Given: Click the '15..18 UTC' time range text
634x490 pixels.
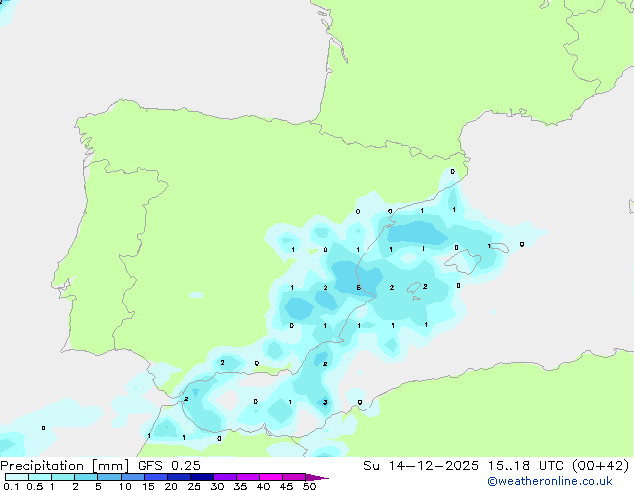Looking at the screenshot, I should pos(526,466).
